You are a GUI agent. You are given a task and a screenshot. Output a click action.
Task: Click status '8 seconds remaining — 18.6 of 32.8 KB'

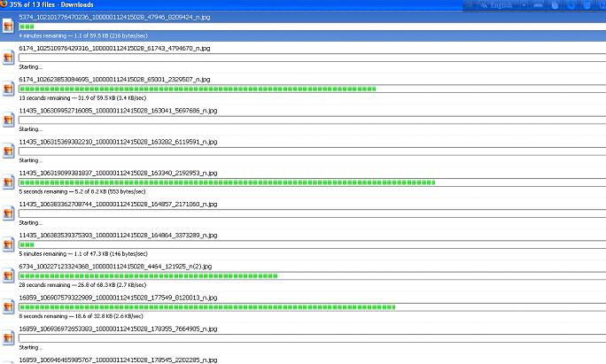pos(81,316)
